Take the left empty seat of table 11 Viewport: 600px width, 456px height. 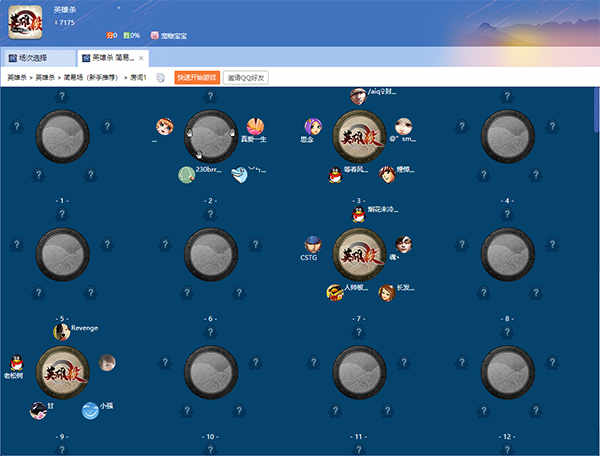click(313, 362)
